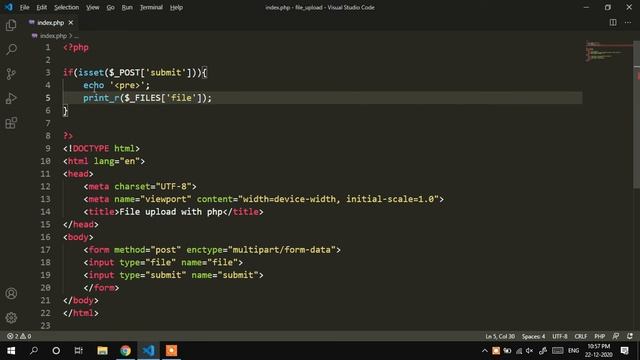
Task: Select the index.php tab
Action: coord(51,22)
